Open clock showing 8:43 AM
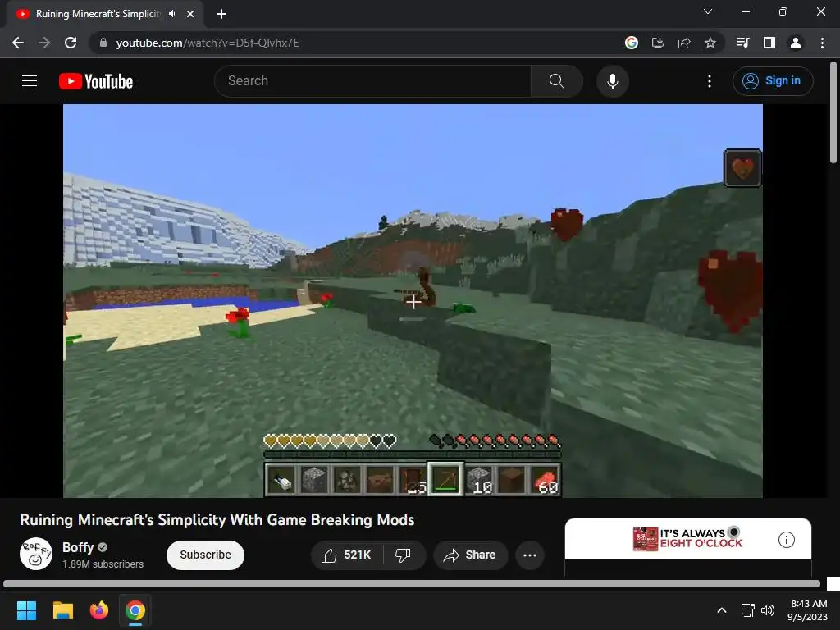This screenshot has height=630, width=840. point(808,610)
